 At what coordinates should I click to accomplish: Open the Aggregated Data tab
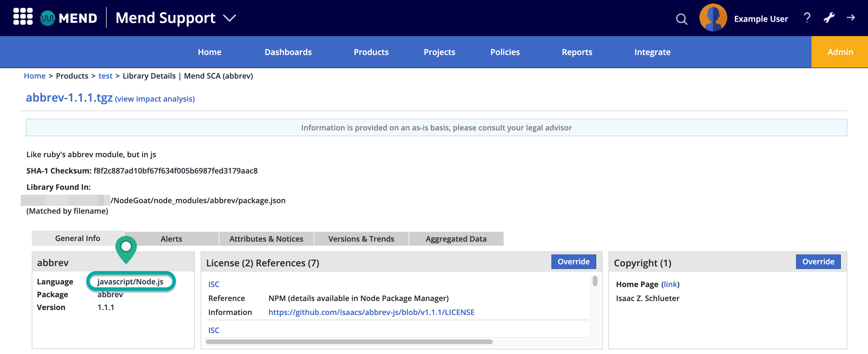click(x=456, y=239)
